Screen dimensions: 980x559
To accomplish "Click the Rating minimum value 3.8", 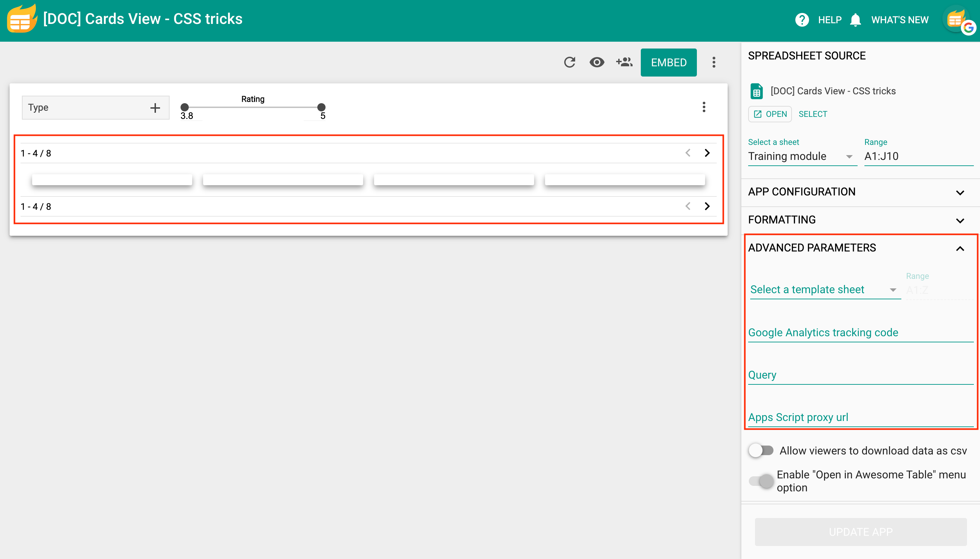I will pyautogui.click(x=187, y=116).
